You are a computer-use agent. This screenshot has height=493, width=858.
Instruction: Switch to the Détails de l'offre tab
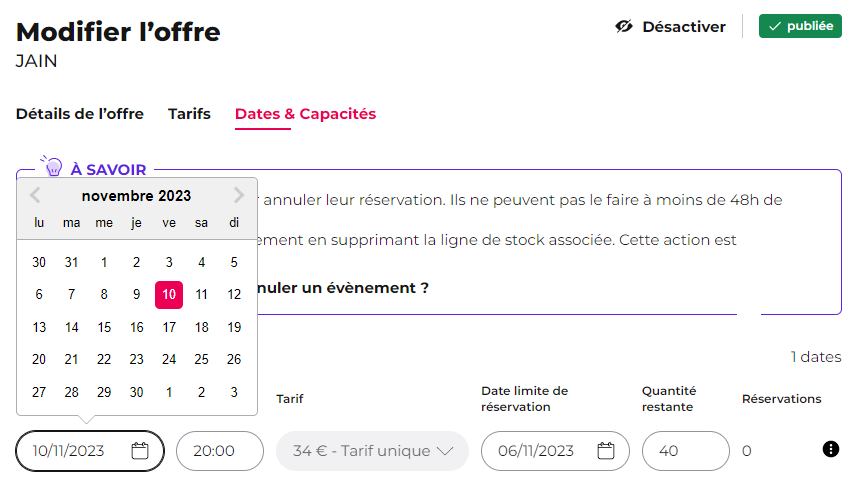pyautogui.click(x=80, y=114)
